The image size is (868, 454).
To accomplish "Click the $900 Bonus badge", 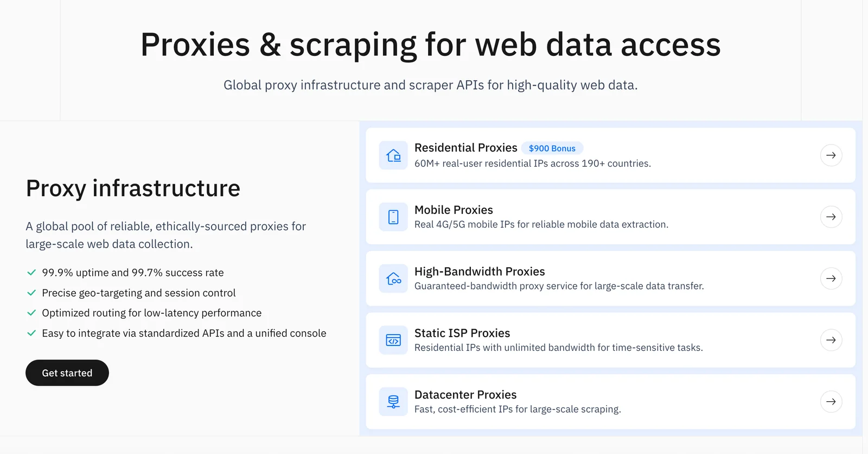I will 552,148.
